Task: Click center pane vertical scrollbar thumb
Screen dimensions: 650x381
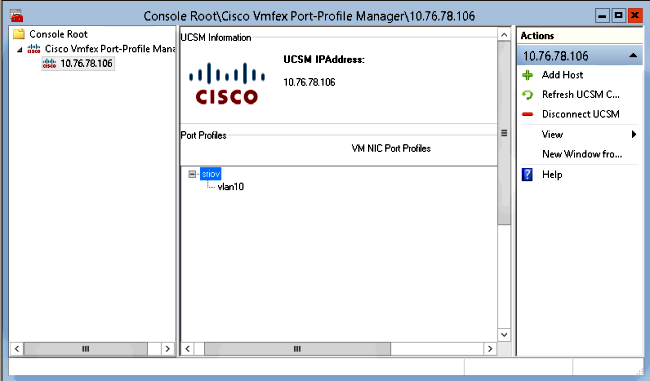Action: 504,133
